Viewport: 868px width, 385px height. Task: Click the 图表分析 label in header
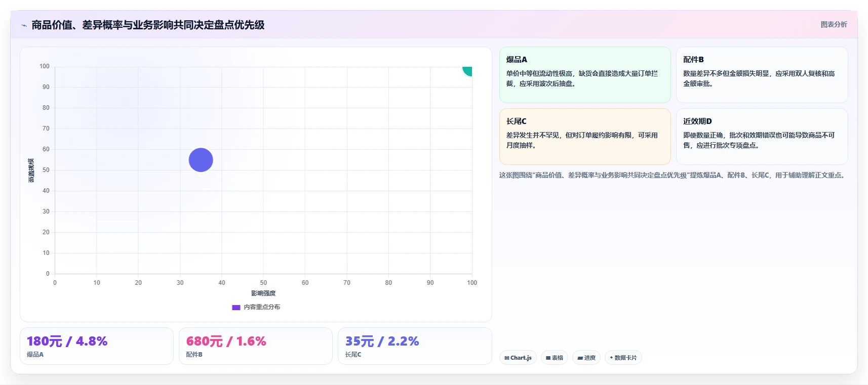click(834, 24)
